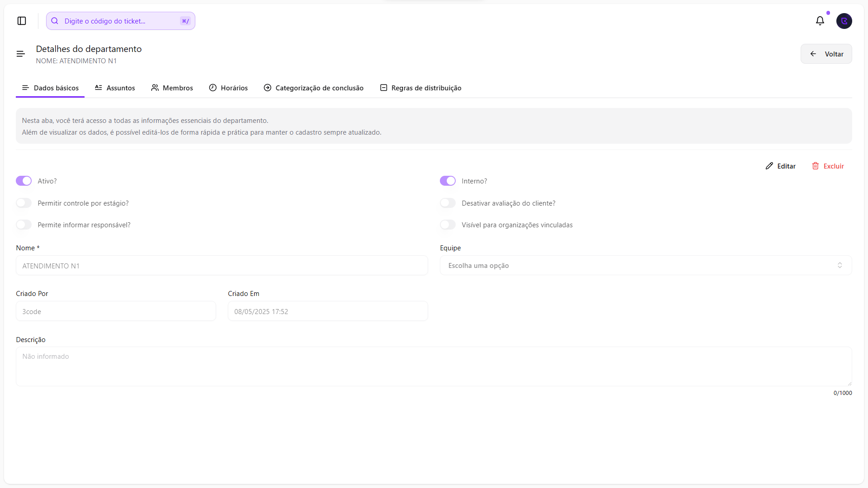Image resolution: width=868 pixels, height=488 pixels.
Task: Open user profile avatar
Action: coord(844,21)
